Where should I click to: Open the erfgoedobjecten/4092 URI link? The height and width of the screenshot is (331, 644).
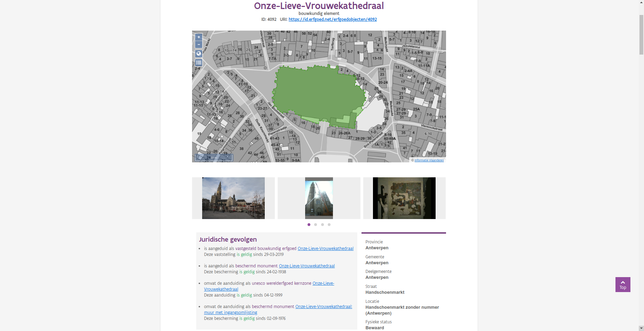[x=333, y=19]
